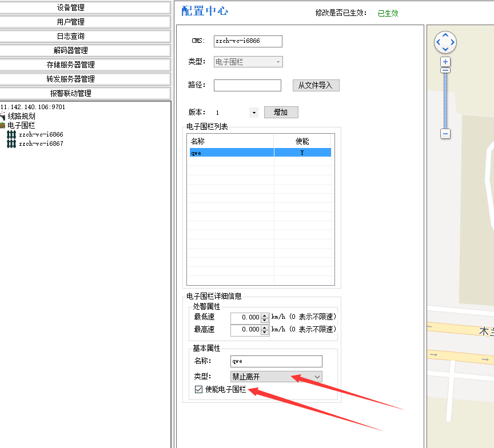The image size is (494, 448).
Task: Pan the map up with the arrow
Action: click(x=445, y=36)
